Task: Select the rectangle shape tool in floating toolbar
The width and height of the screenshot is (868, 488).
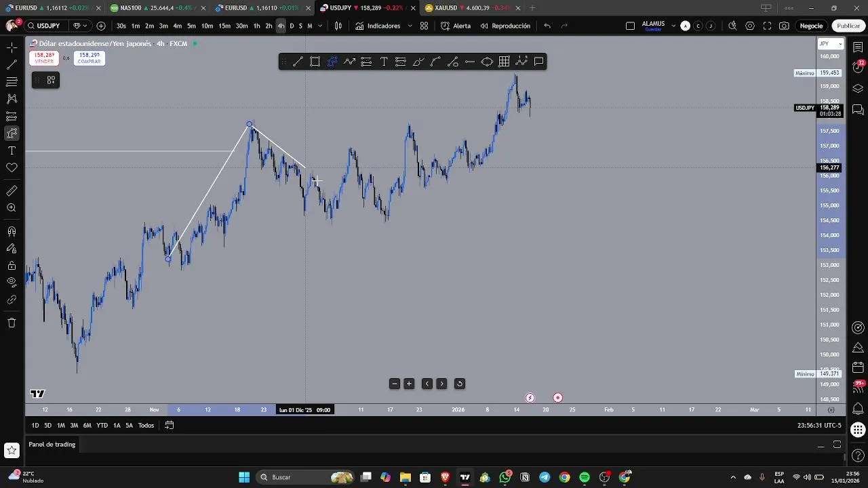Action: (x=315, y=62)
